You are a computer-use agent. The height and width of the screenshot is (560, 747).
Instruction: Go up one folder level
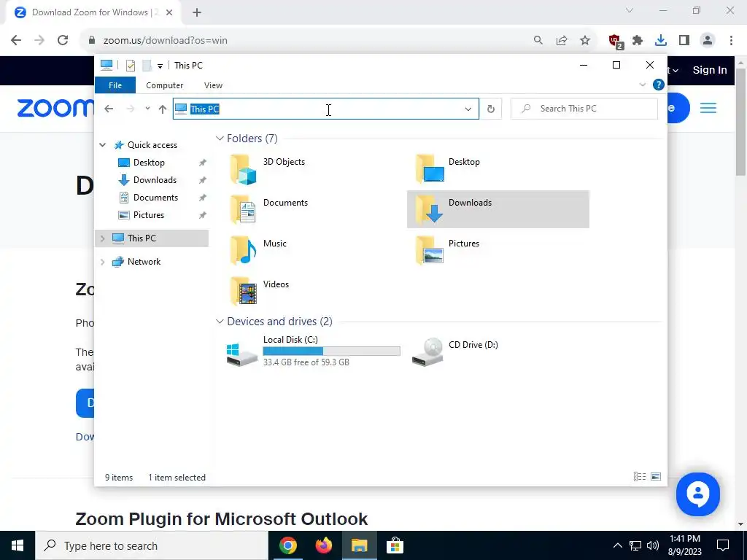tap(163, 109)
